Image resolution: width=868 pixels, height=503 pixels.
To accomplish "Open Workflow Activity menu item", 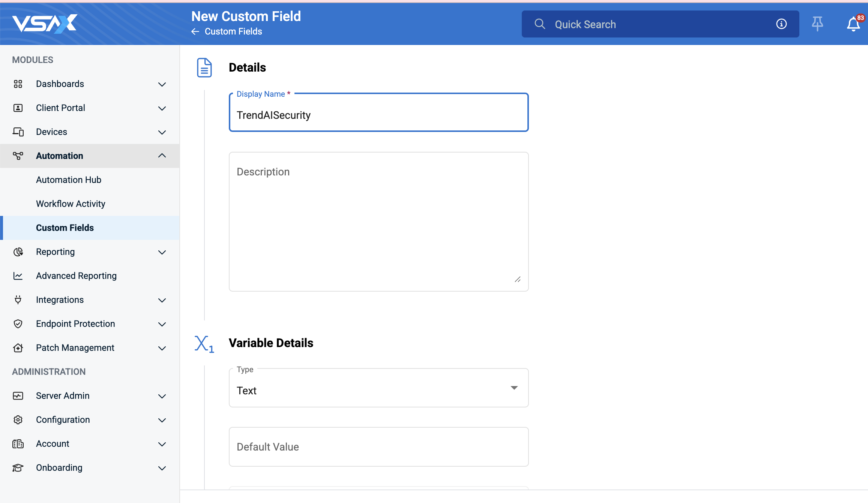I will point(71,204).
